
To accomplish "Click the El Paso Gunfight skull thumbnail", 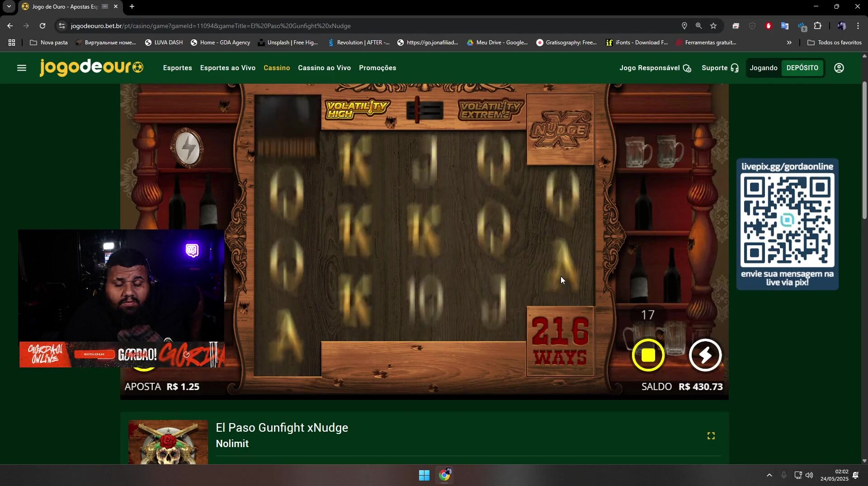I will coord(168,442).
